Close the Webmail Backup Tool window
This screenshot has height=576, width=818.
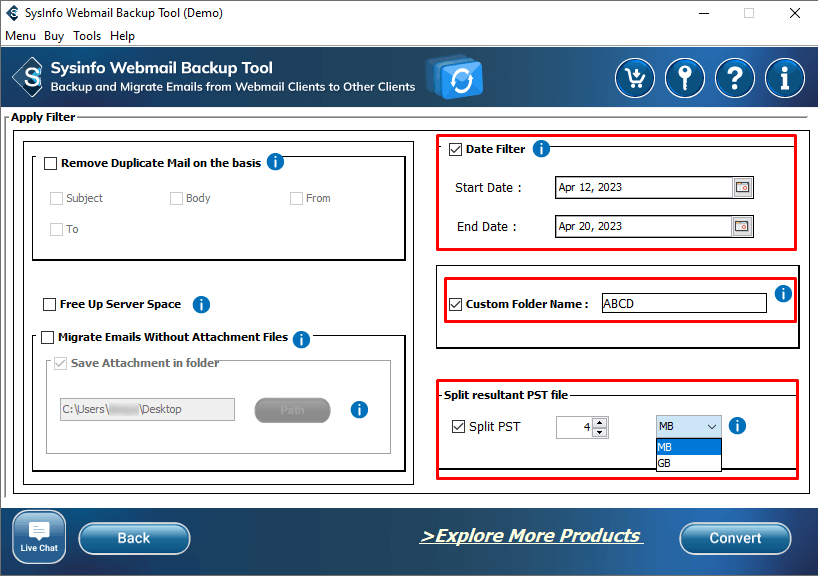coord(795,13)
